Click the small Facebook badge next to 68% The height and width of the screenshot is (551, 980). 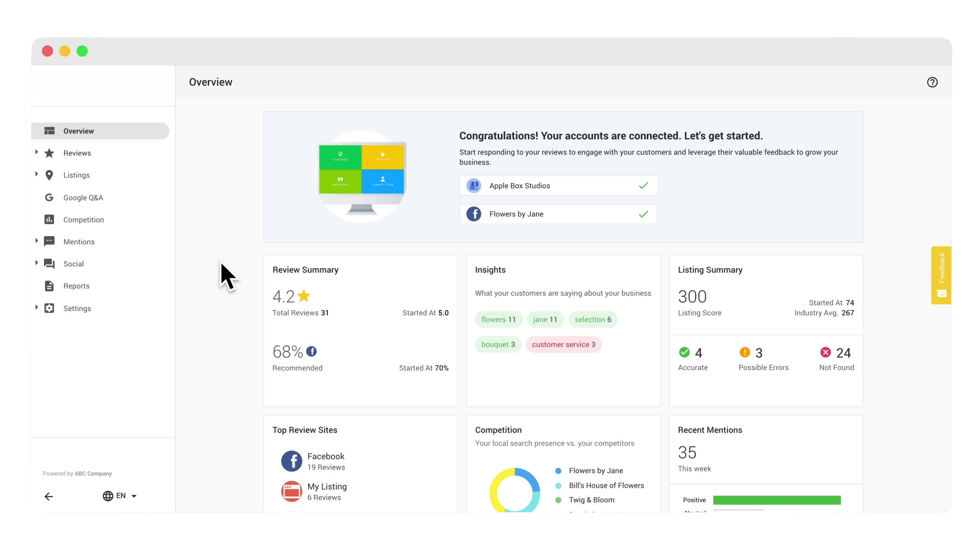click(x=311, y=352)
